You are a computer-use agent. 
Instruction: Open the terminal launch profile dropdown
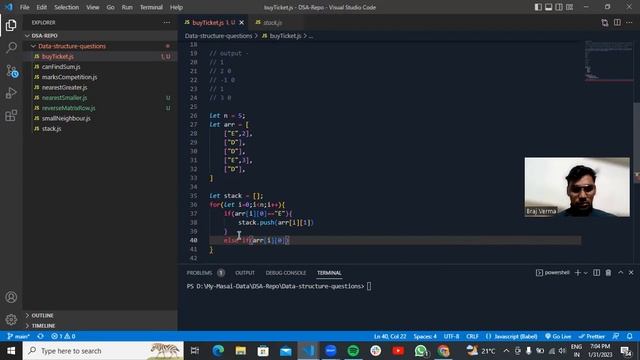[x=586, y=273]
